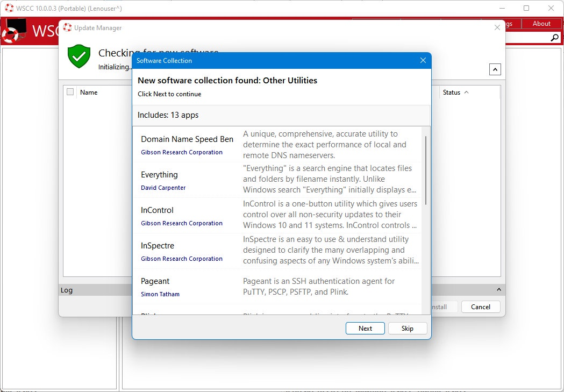
Task: Click the app list scrollbar thumb
Action: [426, 171]
